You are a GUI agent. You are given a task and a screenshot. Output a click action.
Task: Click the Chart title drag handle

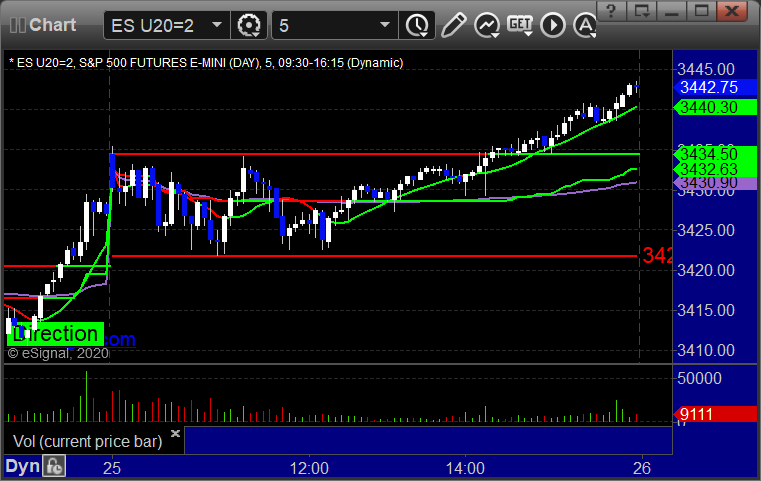17,25
